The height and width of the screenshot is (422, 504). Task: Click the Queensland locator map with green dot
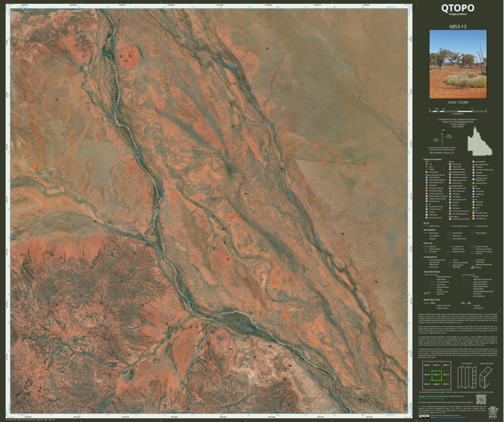480,140
